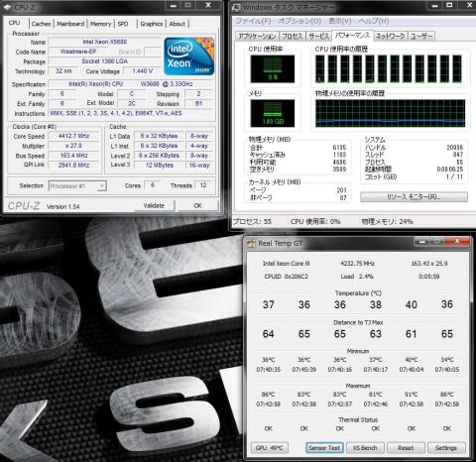
Task: Click the Real Temp uptime 0:05:59 text
Action: click(x=429, y=277)
